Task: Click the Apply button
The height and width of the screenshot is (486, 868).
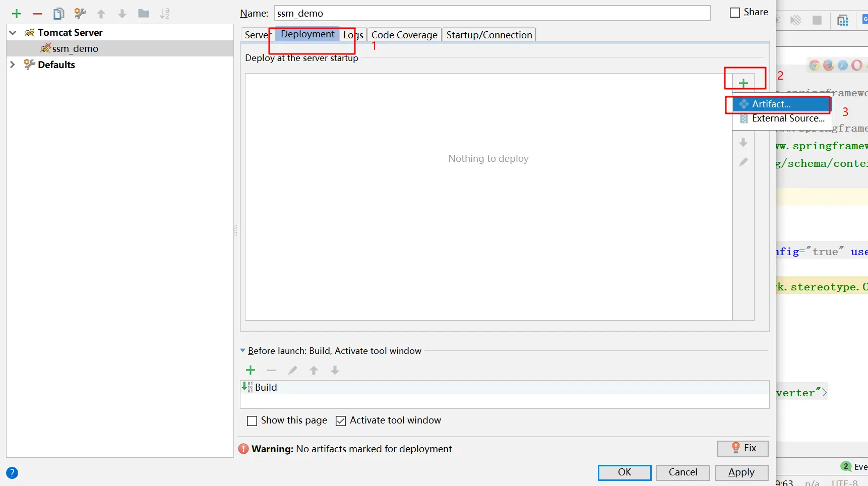Action: (741, 472)
